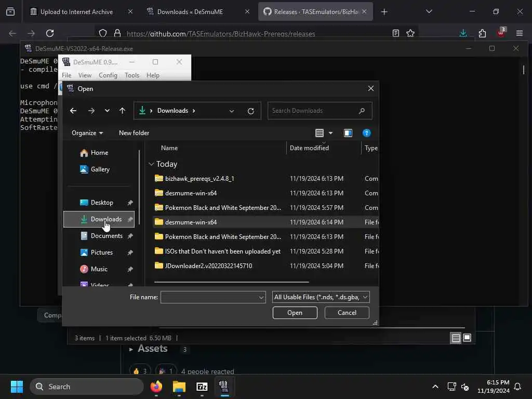The height and width of the screenshot is (399, 532).
Task: Expand the address bar path dropdown
Action: [x=231, y=111]
